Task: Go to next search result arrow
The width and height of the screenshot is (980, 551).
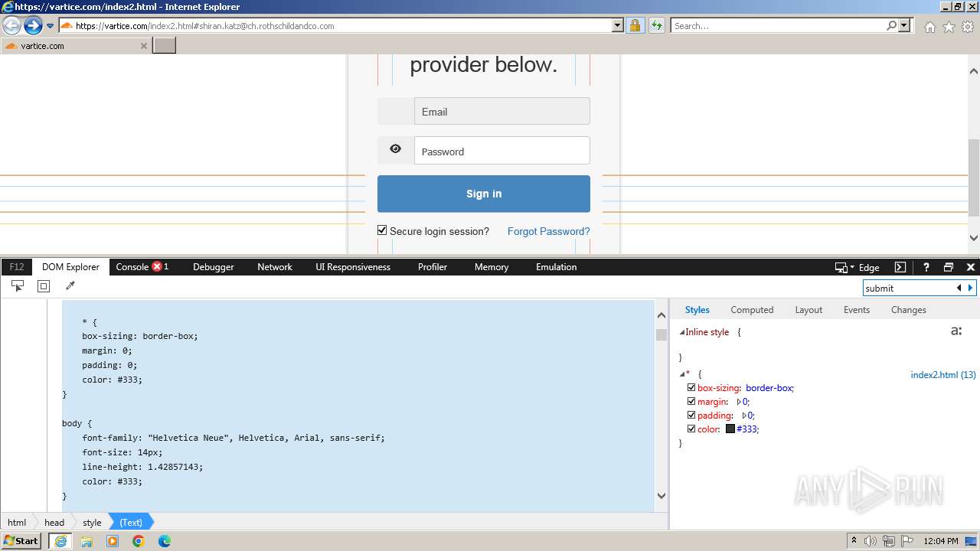Action: pos(970,288)
